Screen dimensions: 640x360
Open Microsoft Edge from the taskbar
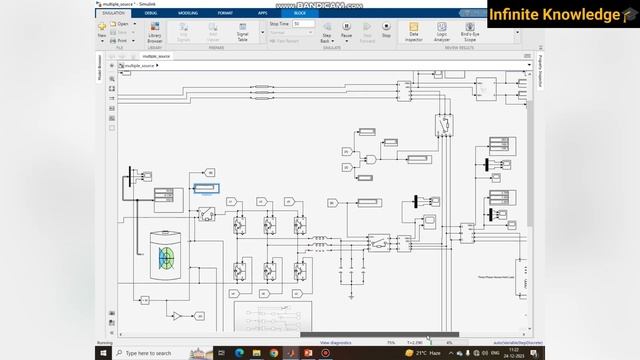[x=239, y=353]
